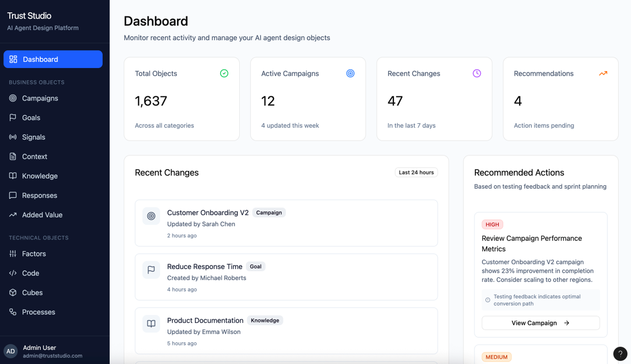Click the Knowledge book icon in sidebar
The height and width of the screenshot is (364, 631).
(13, 176)
